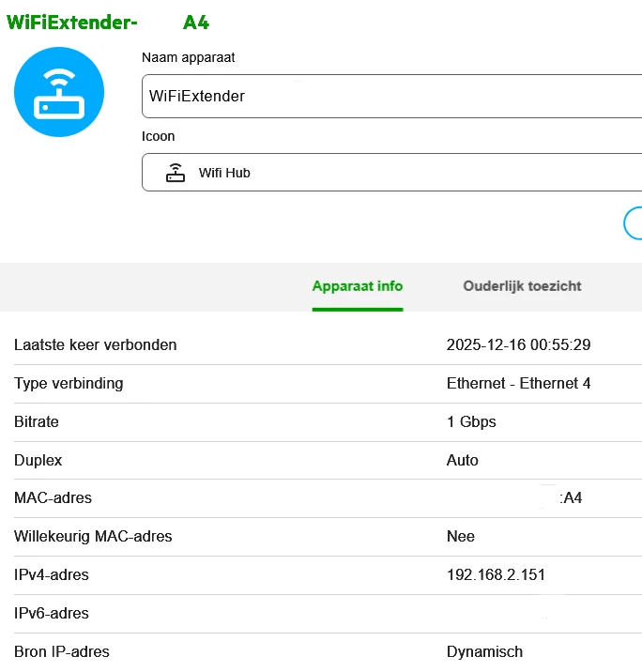Viewport: 642px width, 672px height.
Task: Click the Type verbinding label
Action: coord(69,383)
